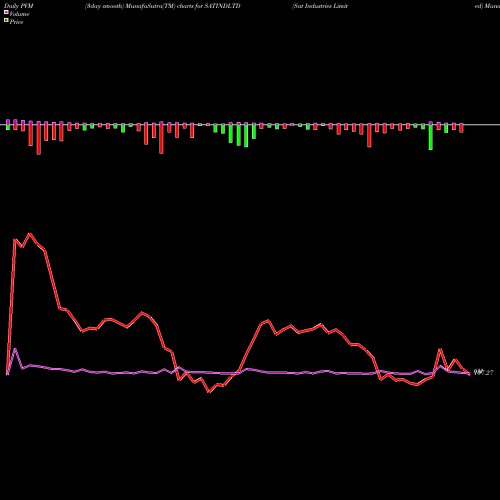500x500 pixels.
Task: Select the 'Volume' legend label
Action: click(x=19, y=14)
